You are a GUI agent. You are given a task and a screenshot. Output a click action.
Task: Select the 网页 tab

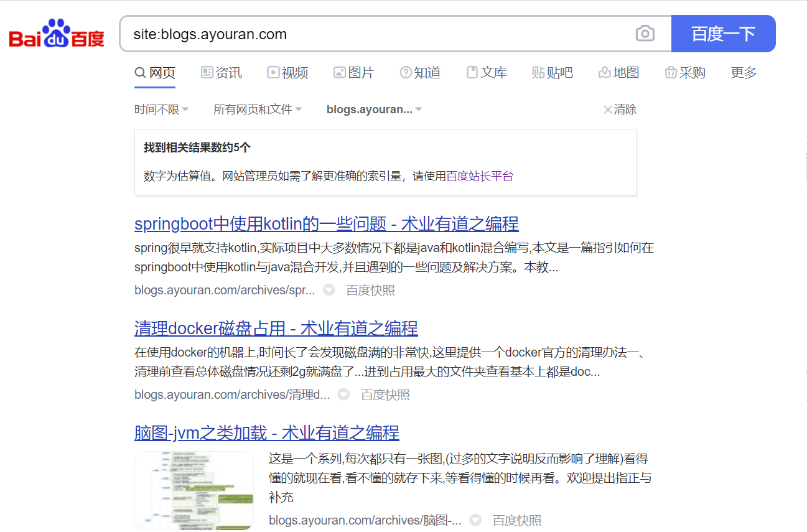click(x=155, y=73)
